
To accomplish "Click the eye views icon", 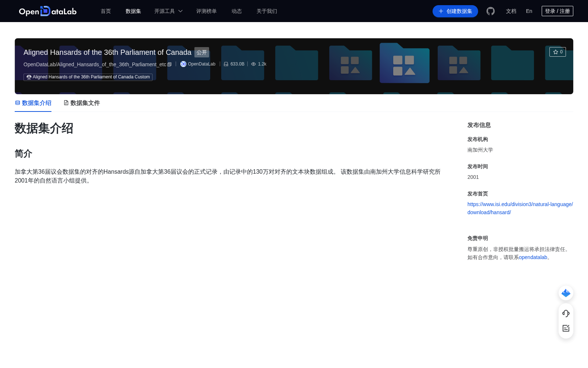I will coord(253,64).
